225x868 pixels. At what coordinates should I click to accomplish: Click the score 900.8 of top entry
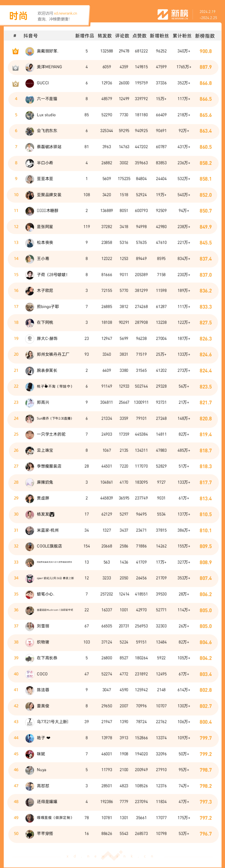(205, 51)
